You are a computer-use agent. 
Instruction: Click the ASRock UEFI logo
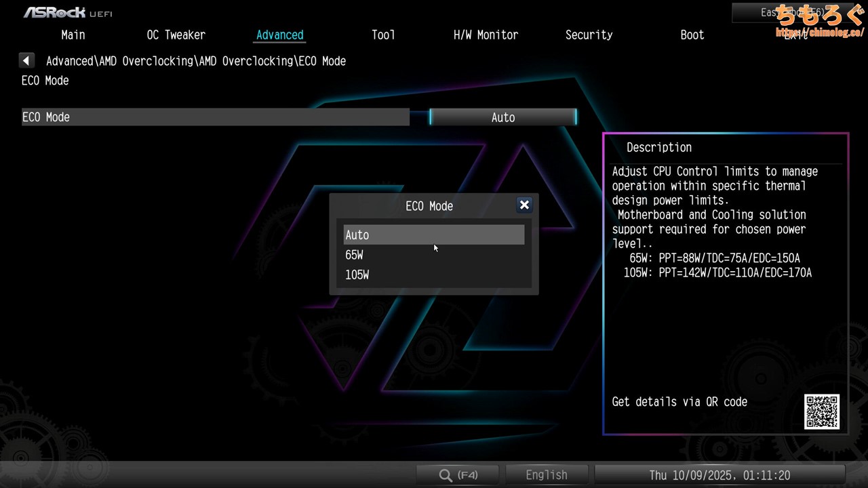[x=68, y=12]
